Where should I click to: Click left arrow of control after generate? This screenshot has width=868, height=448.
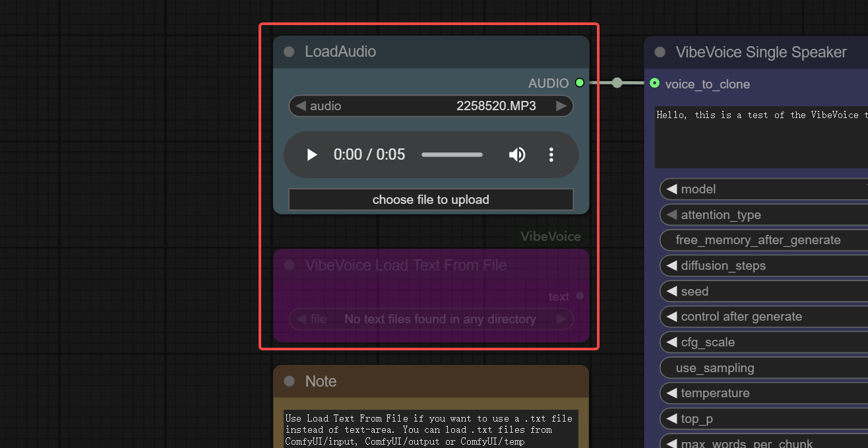coord(671,317)
